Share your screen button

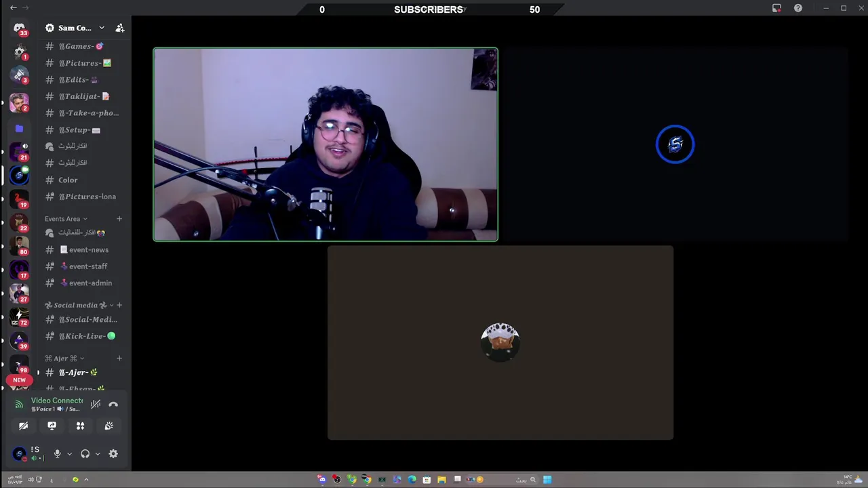pyautogui.click(x=52, y=426)
